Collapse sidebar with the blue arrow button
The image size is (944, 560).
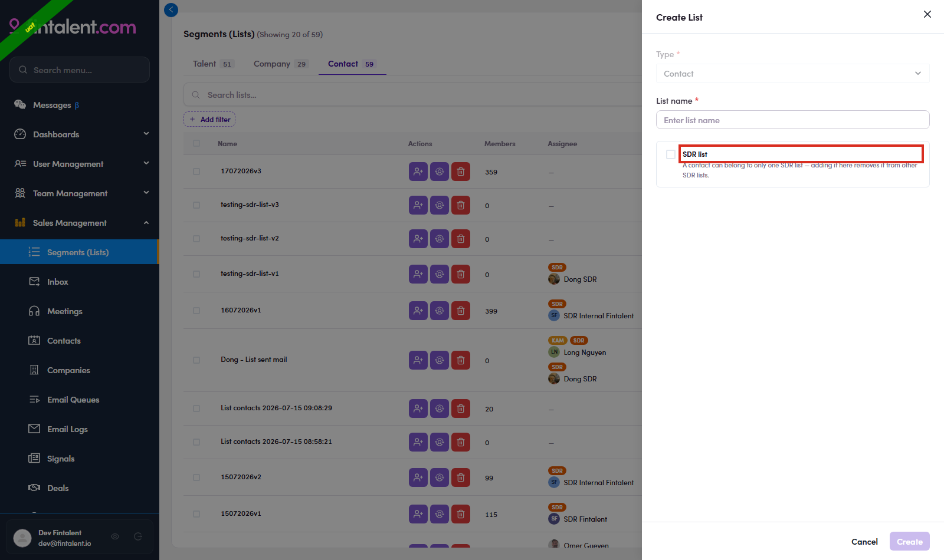click(x=171, y=9)
